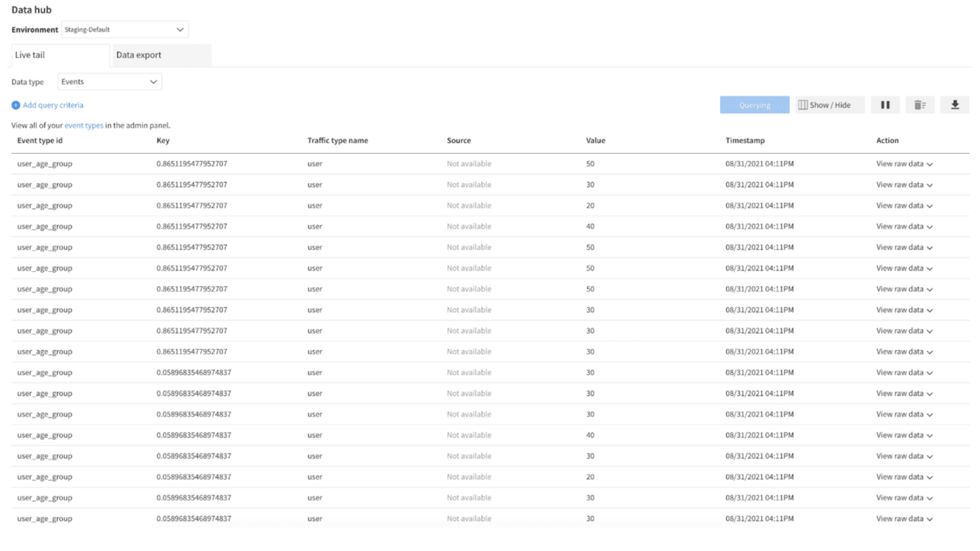Expand View raw data in the last row
The width and height of the screenshot is (980, 551).
904,519
